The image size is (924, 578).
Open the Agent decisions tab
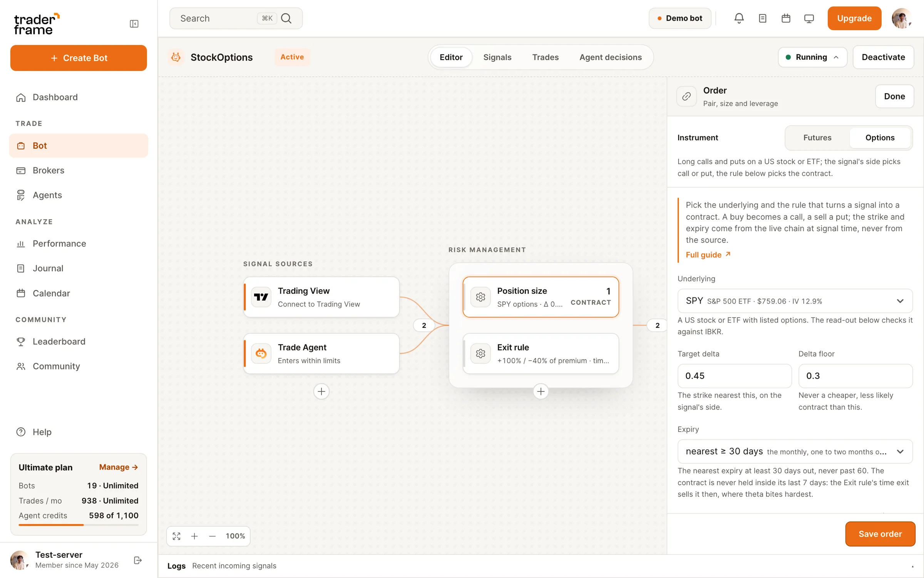[610, 57]
